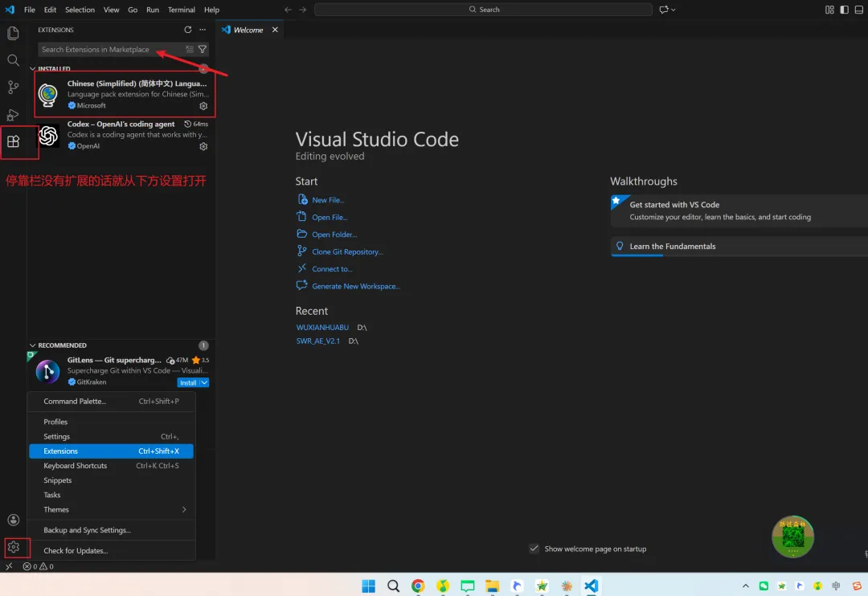Click the Open Folder link

334,234
